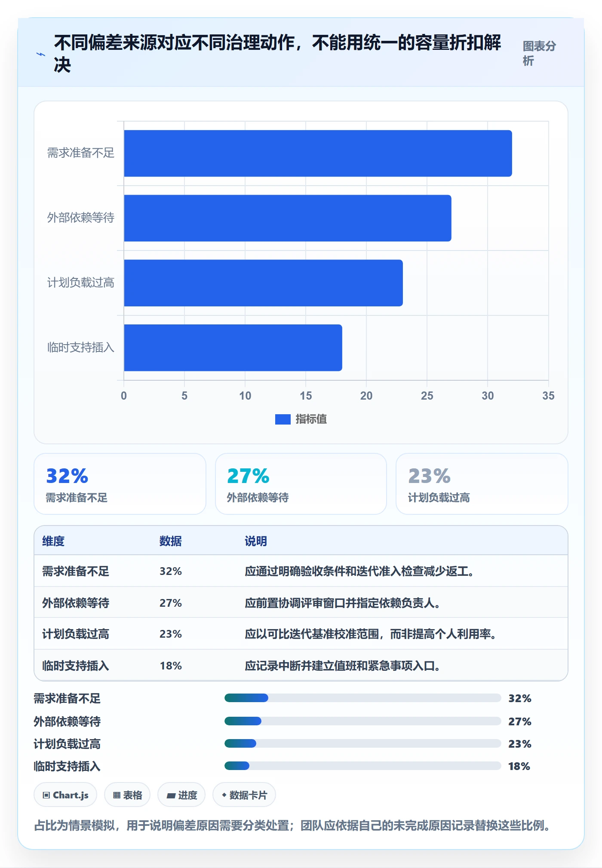Open the 32% 需求准备不足 stat card
This screenshot has height=868, width=602.
point(120,484)
